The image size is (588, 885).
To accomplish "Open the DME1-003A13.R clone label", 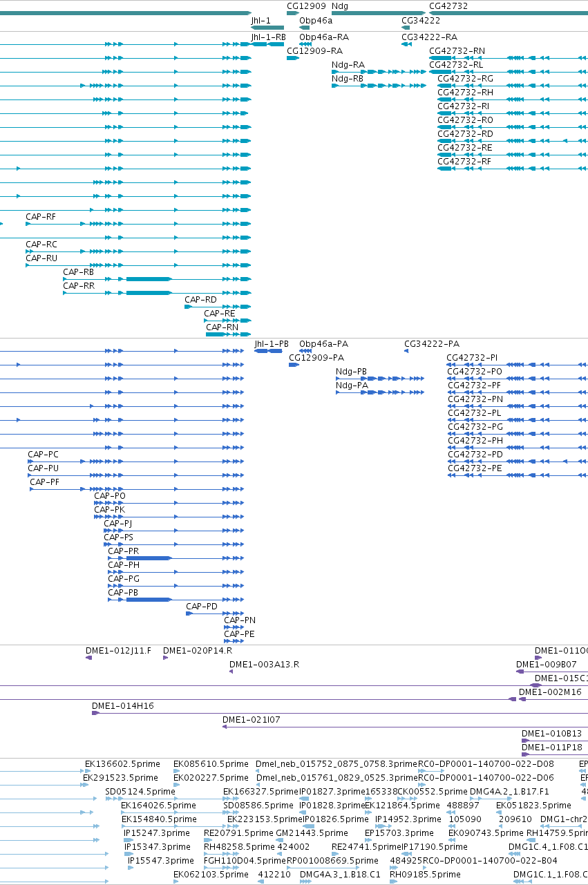I will (x=265, y=665).
